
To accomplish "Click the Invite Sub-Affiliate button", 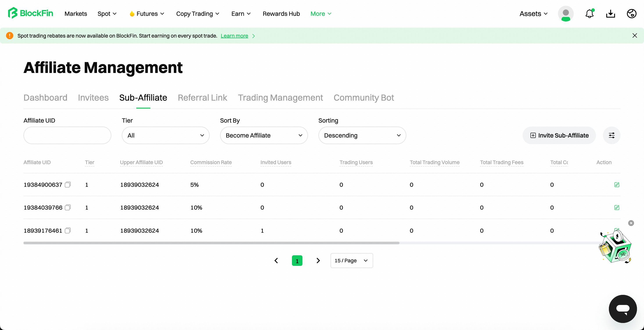I will coord(559,135).
